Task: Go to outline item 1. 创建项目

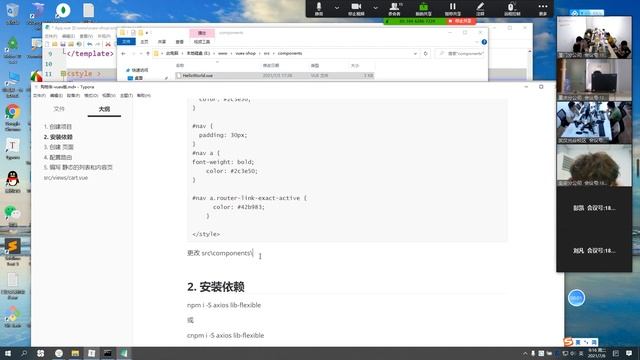Action: [58, 127]
